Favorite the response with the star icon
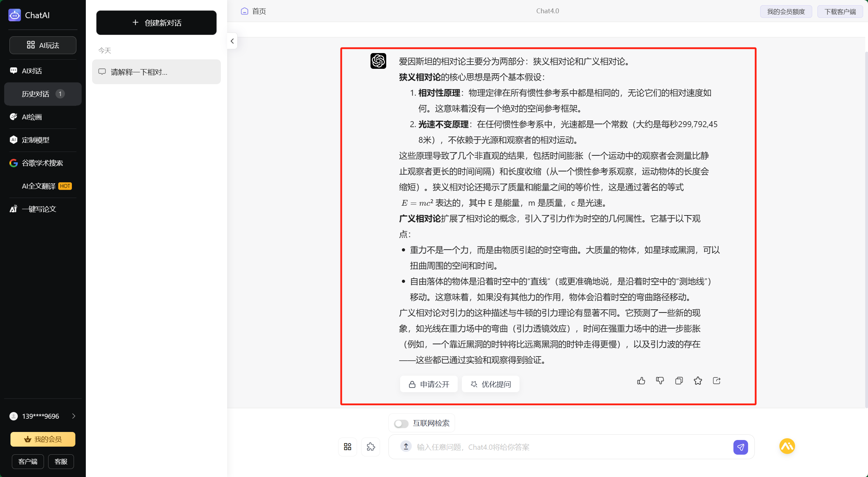The image size is (868, 477). (698, 381)
